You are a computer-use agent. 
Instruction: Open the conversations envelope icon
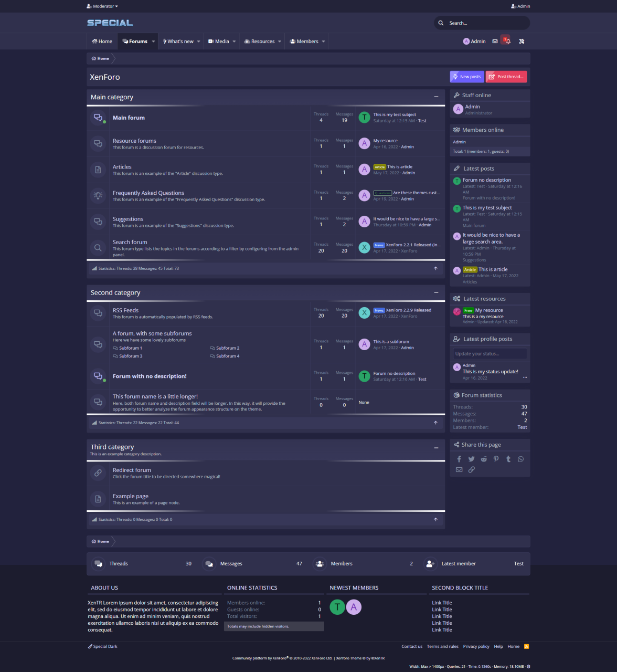point(495,41)
